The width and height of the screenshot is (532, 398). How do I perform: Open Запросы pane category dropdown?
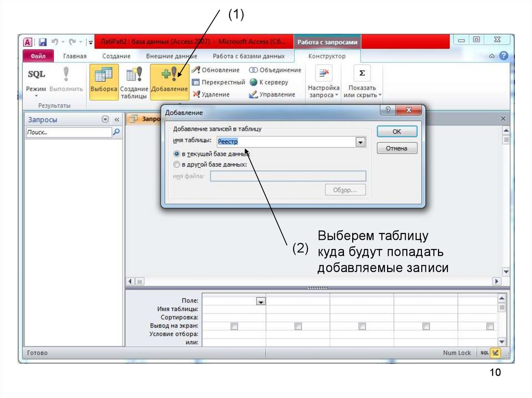click(x=105, y=119)
